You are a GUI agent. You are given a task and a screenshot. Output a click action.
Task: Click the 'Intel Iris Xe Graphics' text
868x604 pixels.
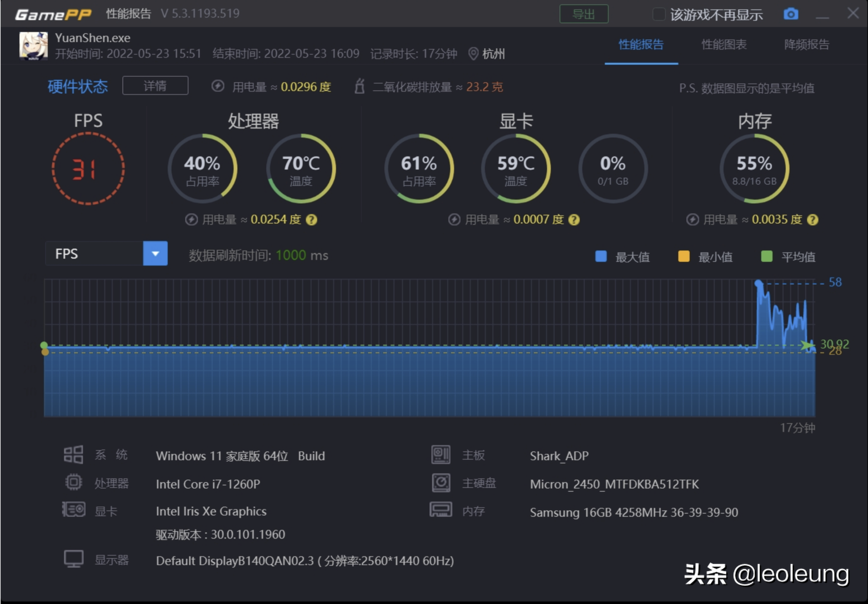point(211,511)
